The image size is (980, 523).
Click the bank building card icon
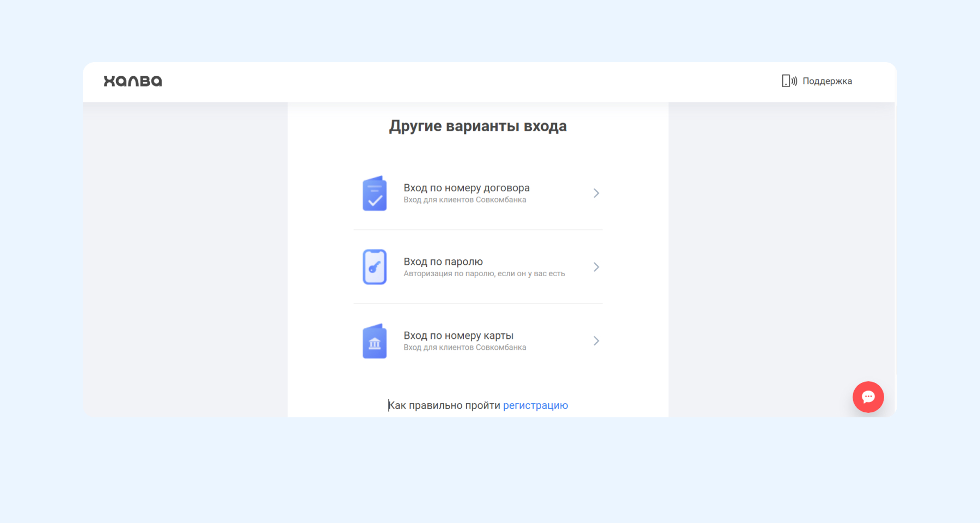(x=375, y=341)
